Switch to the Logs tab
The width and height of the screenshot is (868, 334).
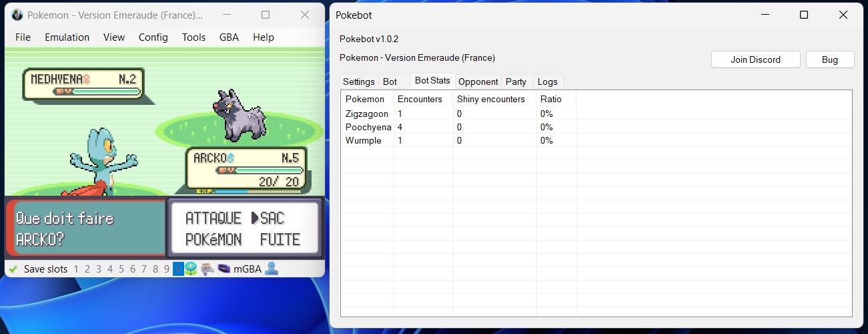click(548, 81)
